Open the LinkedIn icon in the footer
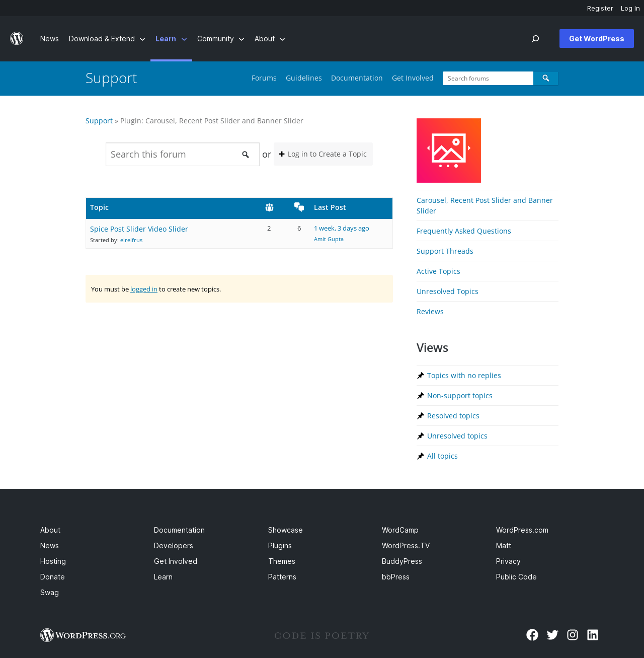Image resolution: width=644 pixels, height=658 pixels. tap(593, 635)
